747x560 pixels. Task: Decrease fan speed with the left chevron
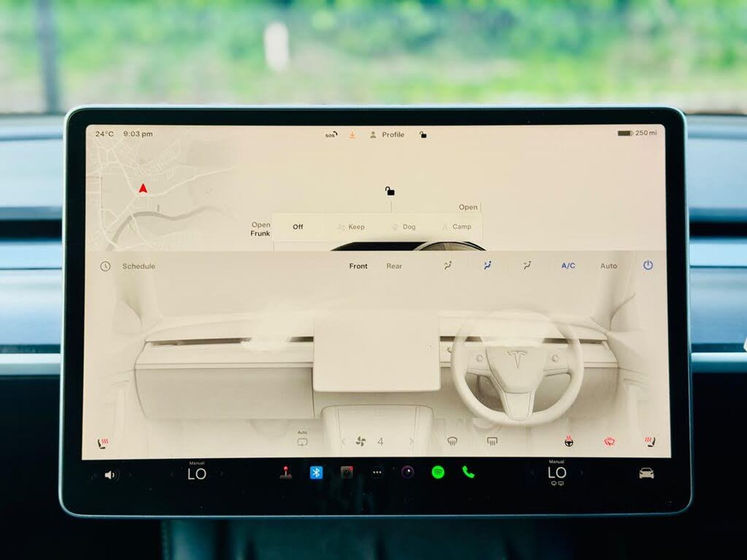click(343, 442)
